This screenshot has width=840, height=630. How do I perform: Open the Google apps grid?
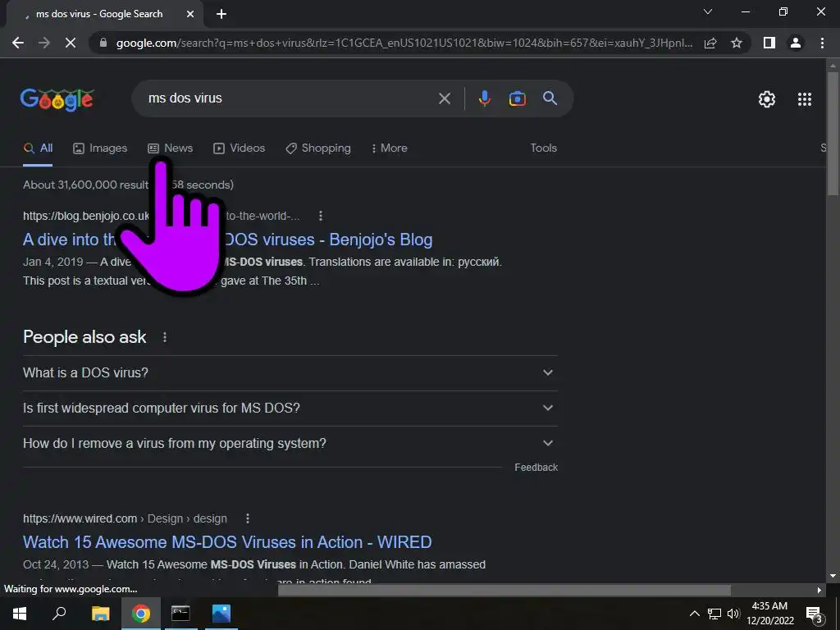805,99
